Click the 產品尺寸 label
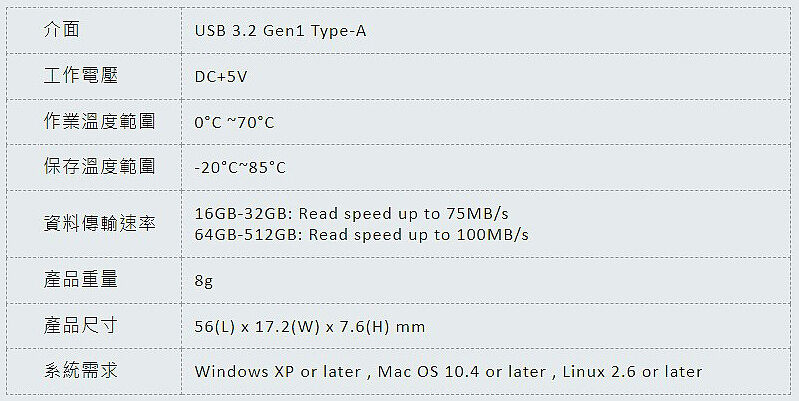 tap(81, 325)
